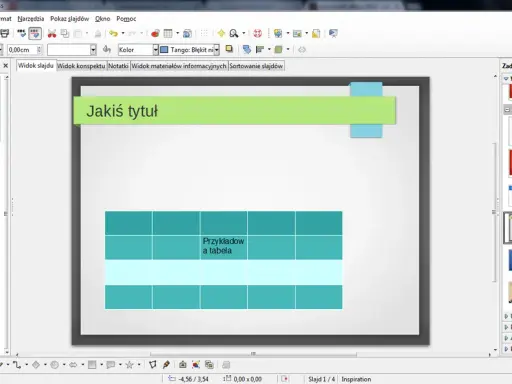
Task: Open the Okno menu
Action: pos(102,19)
